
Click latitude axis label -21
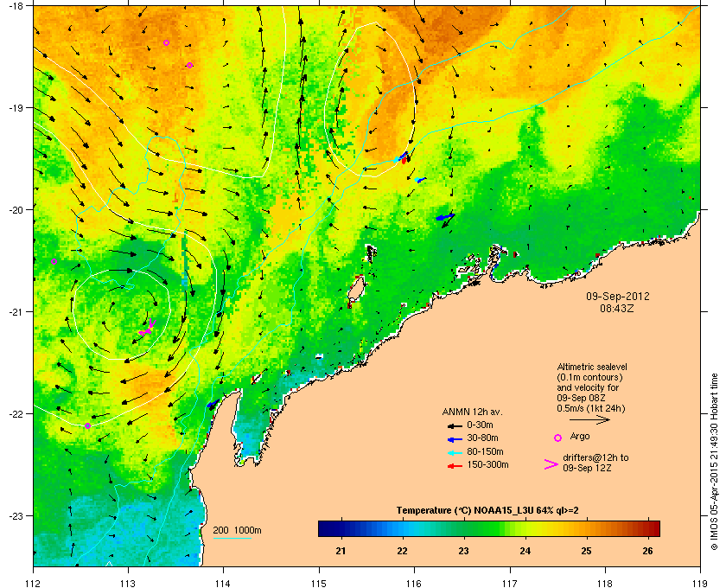coord(16,312)
